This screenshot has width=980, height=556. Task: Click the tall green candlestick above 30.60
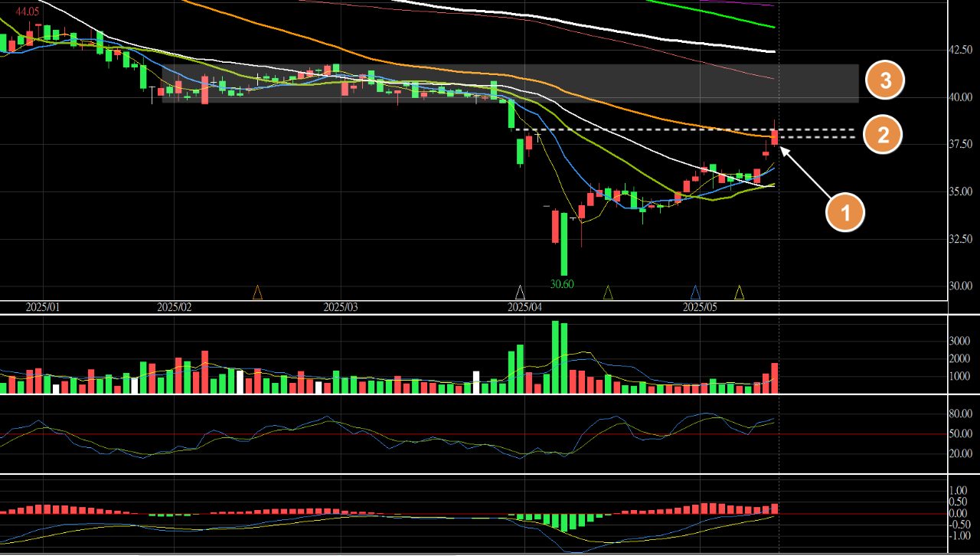[x=564, y=244]
